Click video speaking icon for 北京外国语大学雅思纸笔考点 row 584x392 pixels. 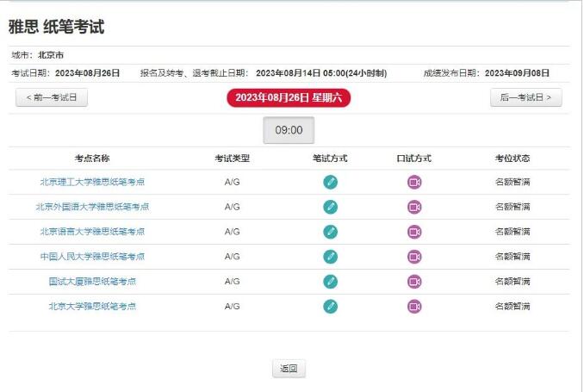[x=414, y=207]
